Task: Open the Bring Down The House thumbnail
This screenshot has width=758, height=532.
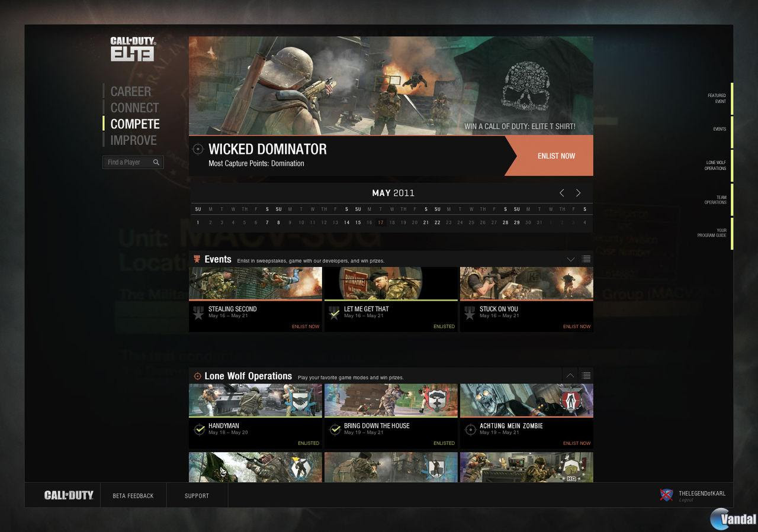Action: tap(391, 401)
